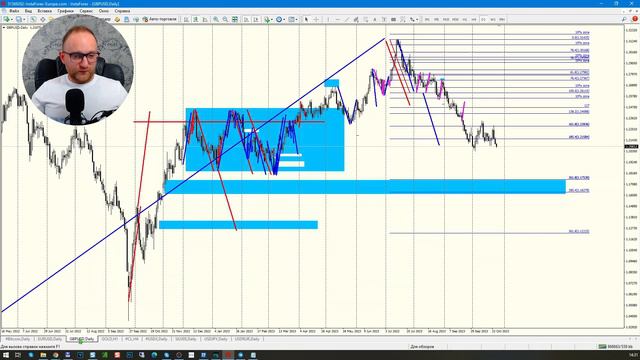Switch timeframe to M1
Viewport: 640px width, 360px height.
coord(427,19)
